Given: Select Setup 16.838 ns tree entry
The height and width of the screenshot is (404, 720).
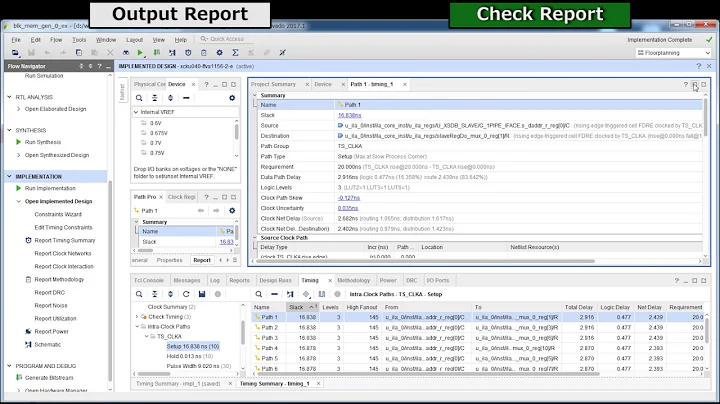Looking at the screenshot, I should coord(192,346).
